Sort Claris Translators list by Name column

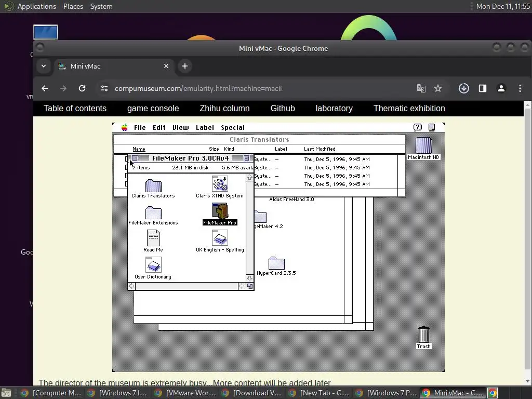[139, 149]
